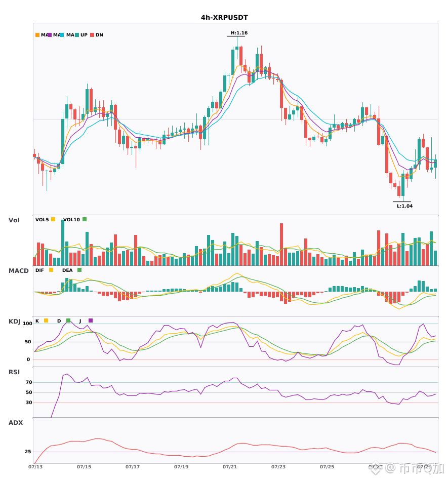Click the green D legend swatch
Viewport: 448px width, 481px height.
point(68,320)
